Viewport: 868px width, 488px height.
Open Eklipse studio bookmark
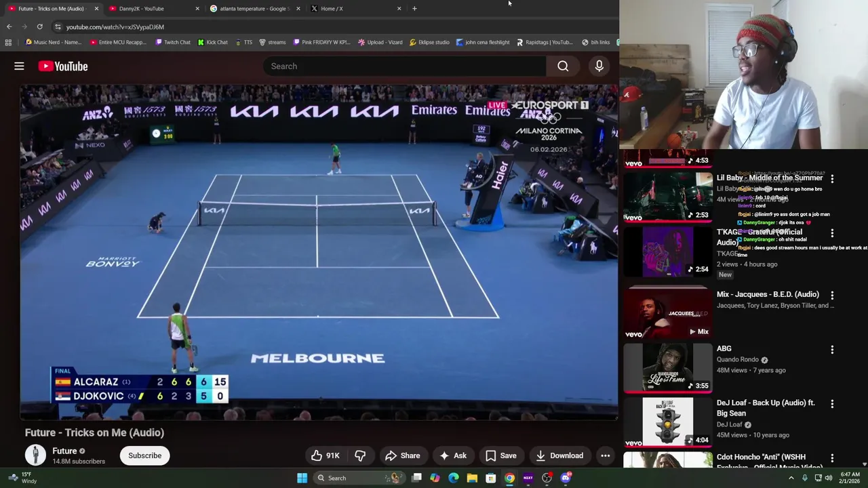(429, 42)
